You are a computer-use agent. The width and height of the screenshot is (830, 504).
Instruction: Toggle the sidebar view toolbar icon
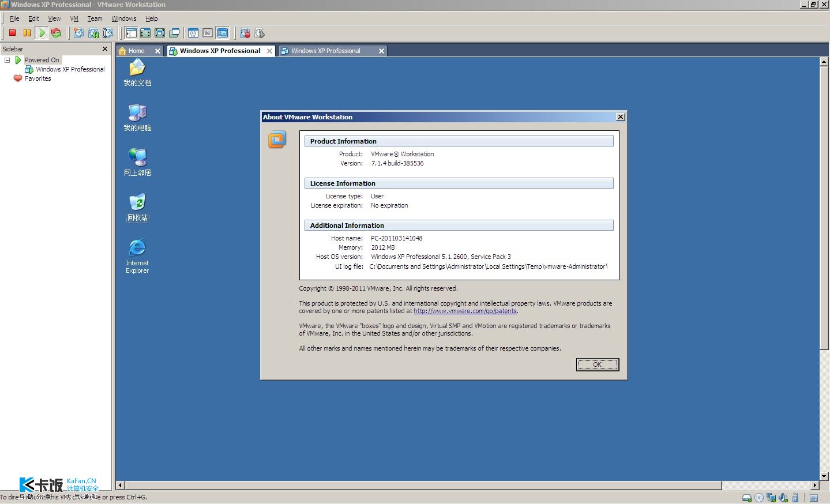(132, 33)
